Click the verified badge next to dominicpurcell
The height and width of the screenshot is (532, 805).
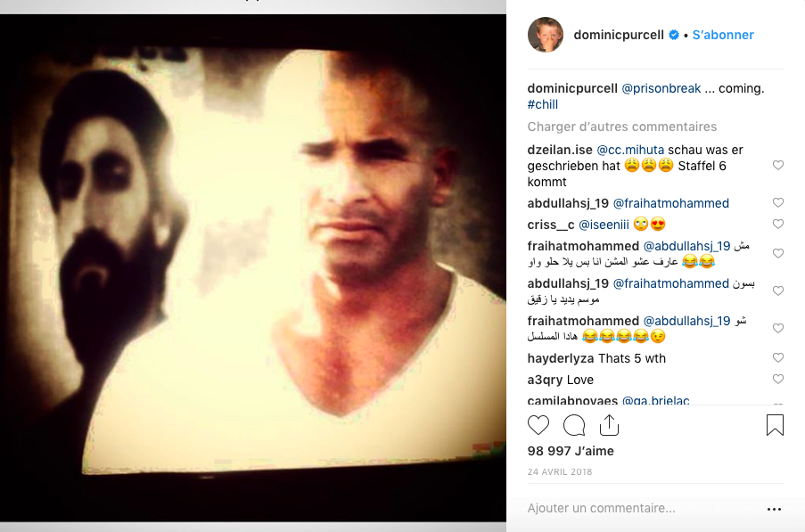tap(674, 35)
